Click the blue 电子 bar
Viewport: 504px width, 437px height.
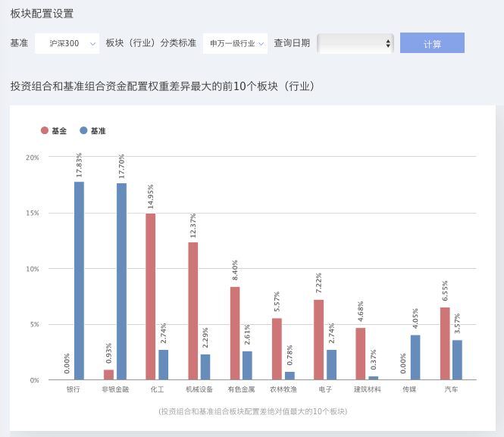(331, 365)
